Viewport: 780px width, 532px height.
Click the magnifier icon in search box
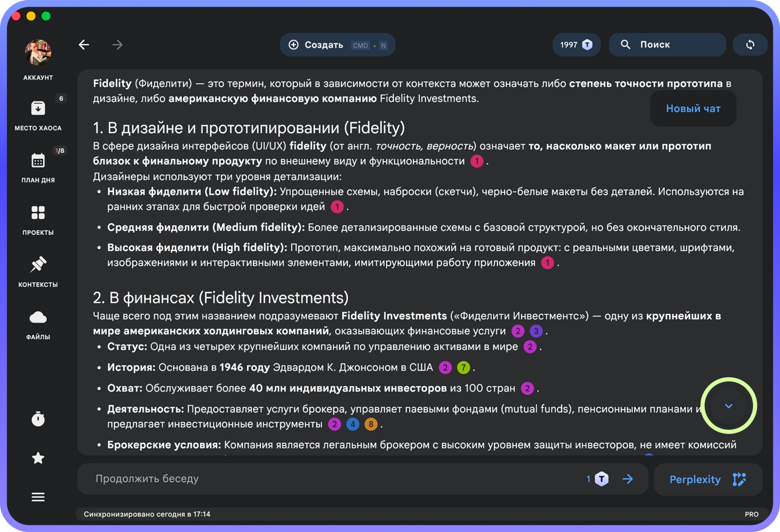[x=626, y=45]
